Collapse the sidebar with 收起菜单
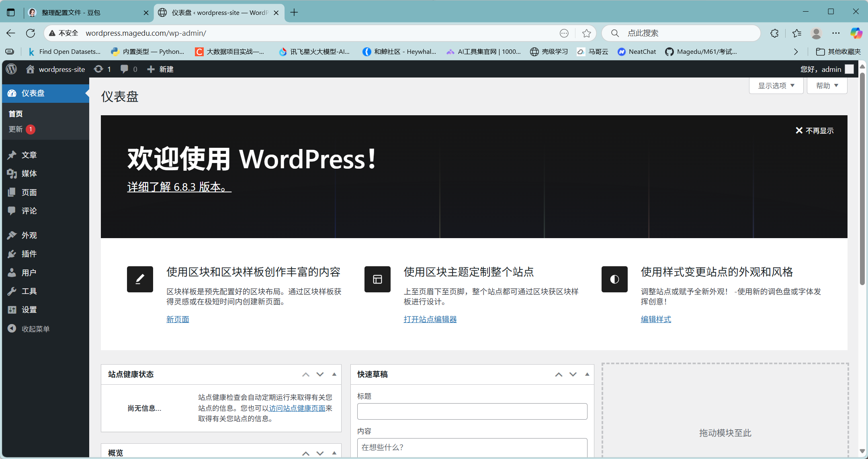 pyautogui.click(x=35, y=329)
